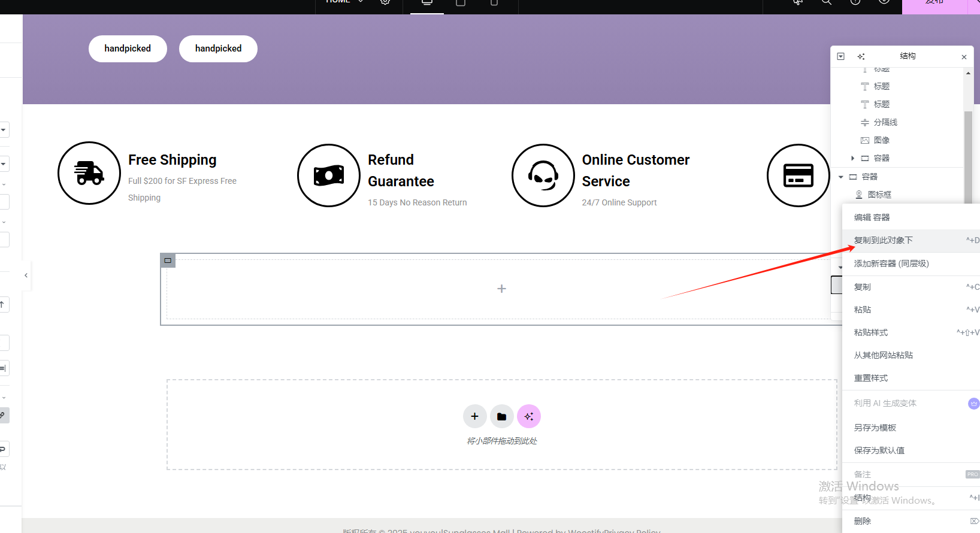This screenshot has height=533, width=980.
Task: Click the AI sparkle icon in structure panel
Action: click(861, 56)
